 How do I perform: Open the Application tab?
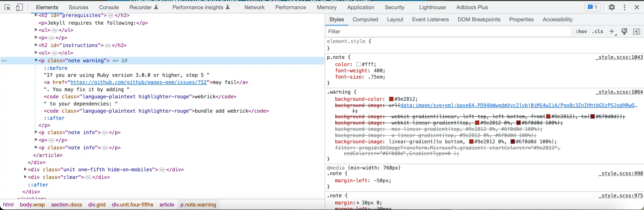coord(360,7)
